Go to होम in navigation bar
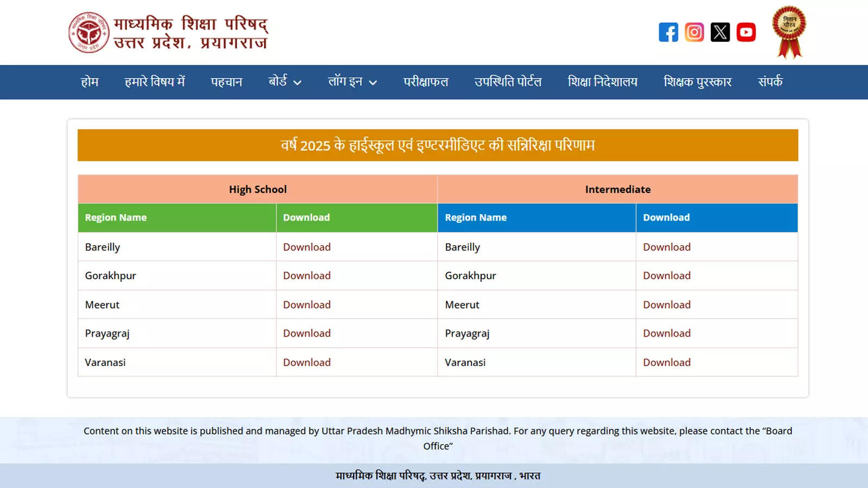The width and height of the screenshot is (868, 488). click(x=90, y=82)
